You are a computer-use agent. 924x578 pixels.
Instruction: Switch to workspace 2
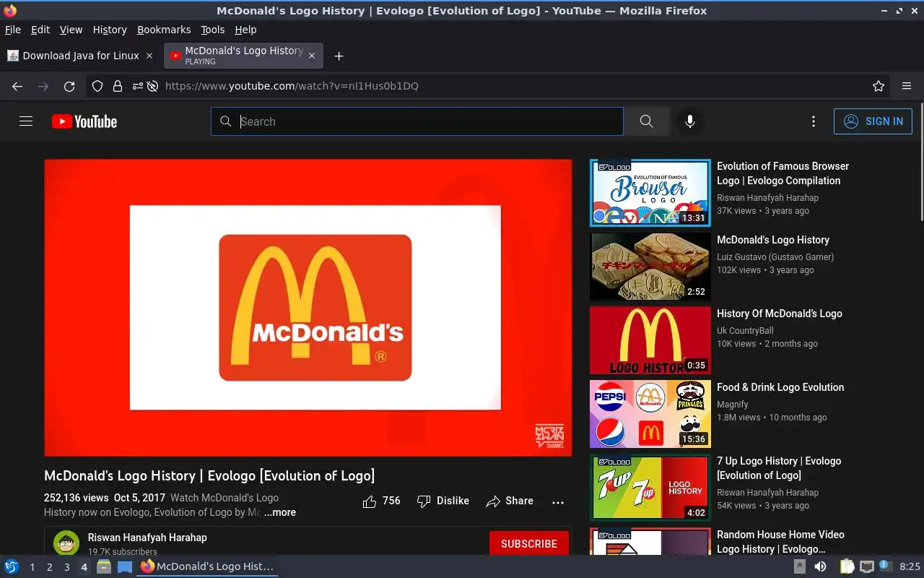[50, 567]
